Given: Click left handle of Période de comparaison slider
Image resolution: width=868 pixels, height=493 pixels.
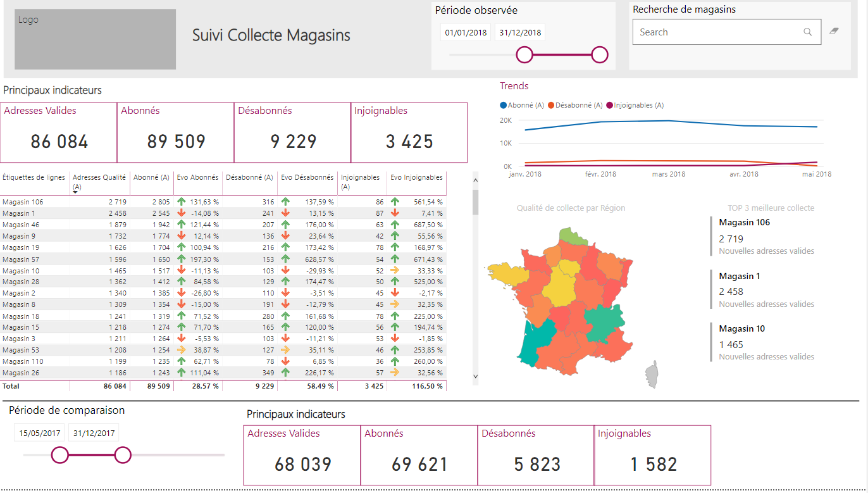Looking at the screenshot, I should (59, 454).
